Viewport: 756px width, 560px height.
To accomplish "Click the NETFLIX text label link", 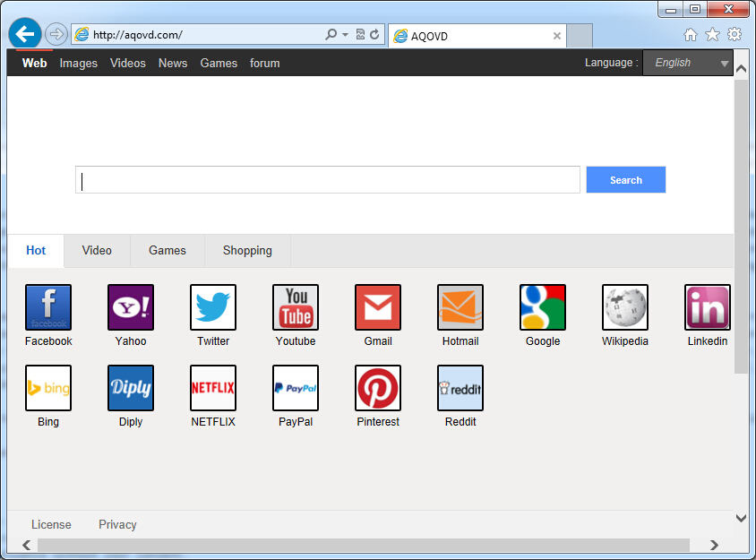I will pyautogui.click(x=213, y=421).
